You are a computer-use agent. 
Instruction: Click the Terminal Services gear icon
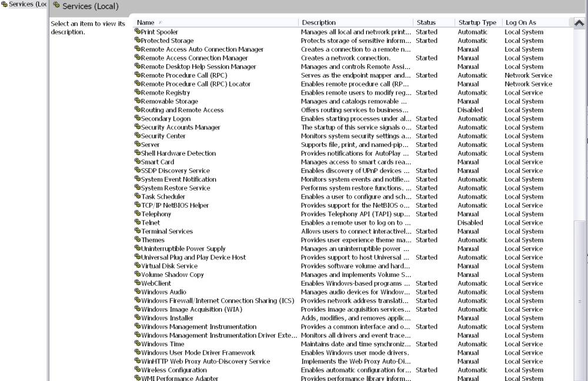click(x=138, y=230)
